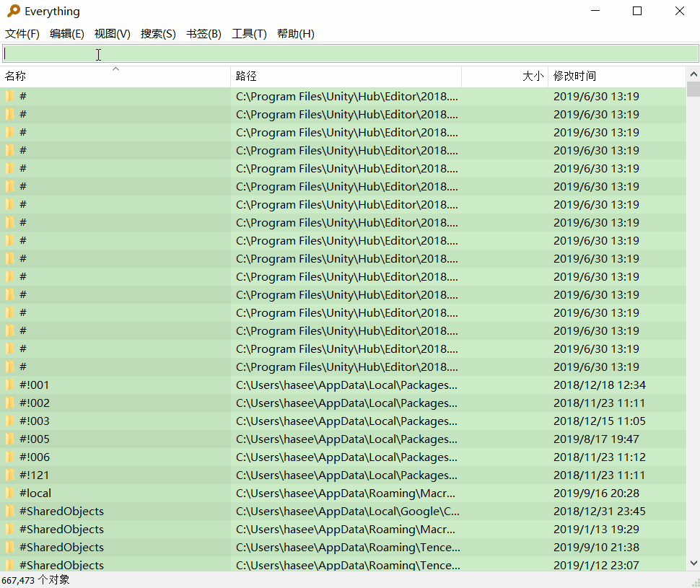The height and width of the screenshot is (588, 700).
Task: Click date 2019/8/17 19:47
Action: [x=596, y=439]
